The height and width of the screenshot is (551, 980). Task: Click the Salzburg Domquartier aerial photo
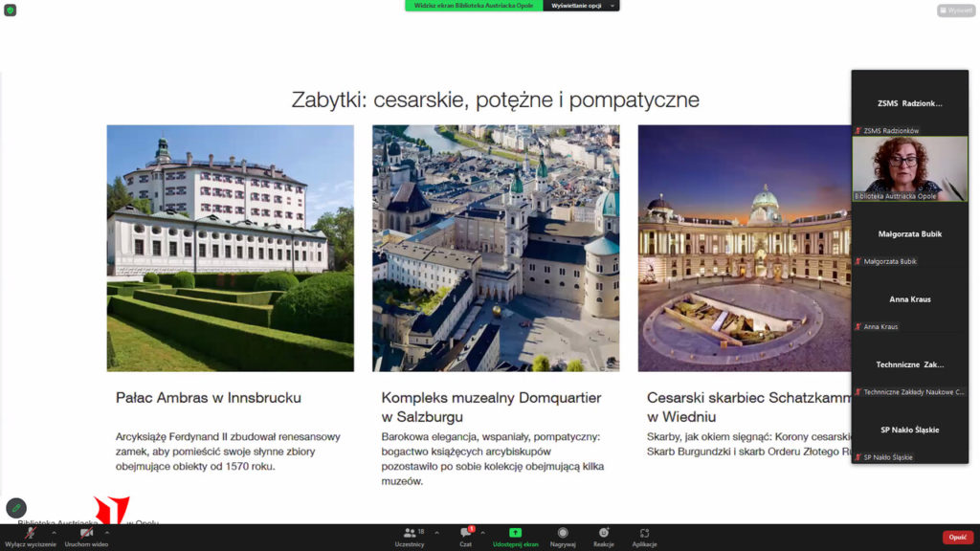[x=496, y=248]
